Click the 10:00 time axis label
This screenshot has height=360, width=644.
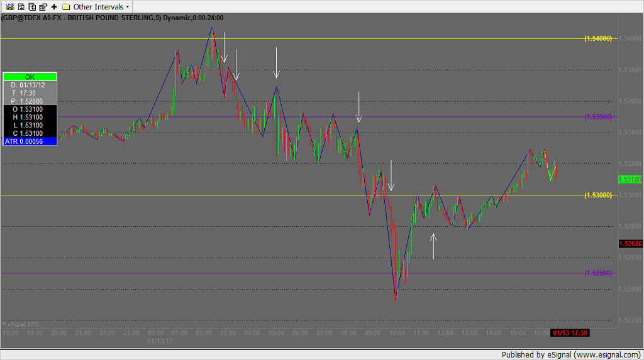click(397, 333)
